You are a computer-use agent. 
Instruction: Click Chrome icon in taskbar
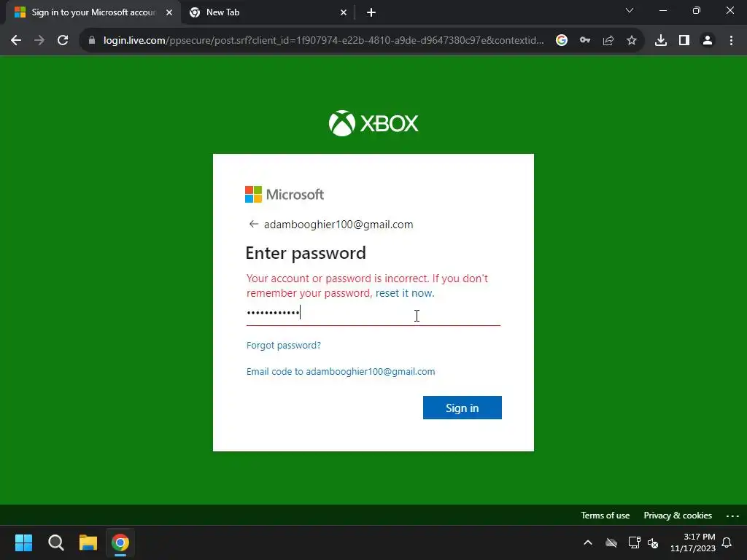point(120,542)
